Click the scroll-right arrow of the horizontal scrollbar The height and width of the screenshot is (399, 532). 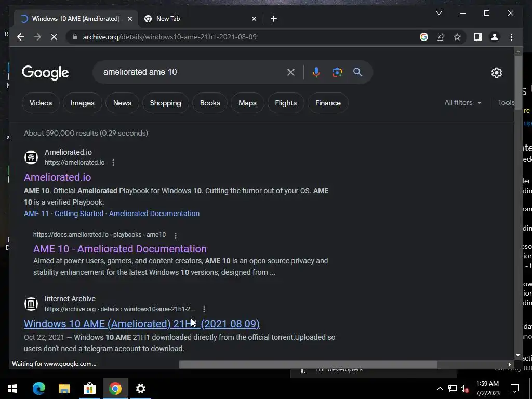coord(509,364)
